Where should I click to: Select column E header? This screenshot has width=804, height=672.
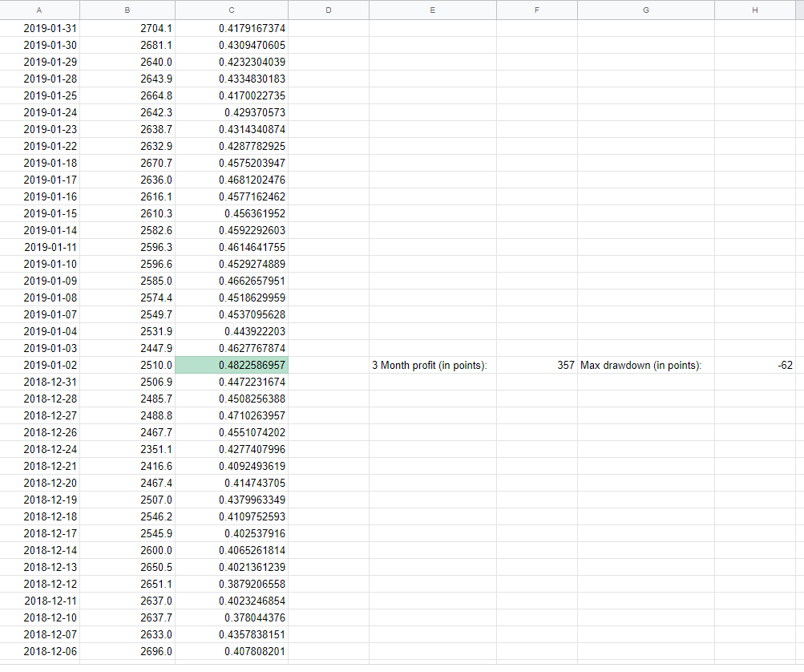coord(433,10)
